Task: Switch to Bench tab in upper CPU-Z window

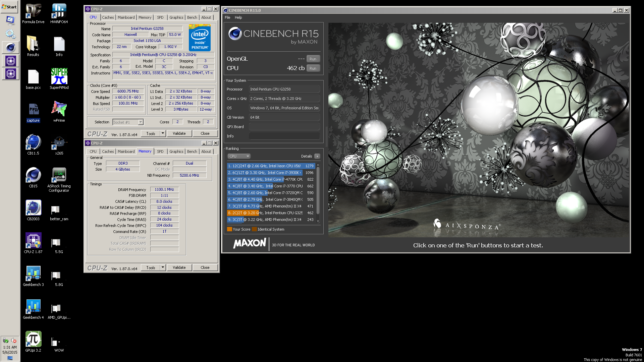Action: tap(192, 17)
